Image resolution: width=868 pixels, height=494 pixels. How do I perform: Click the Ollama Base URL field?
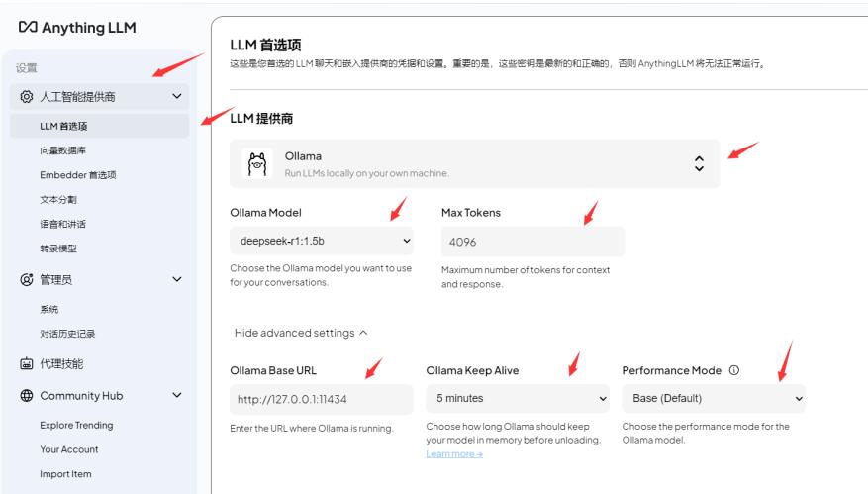[x=322, y=399]
